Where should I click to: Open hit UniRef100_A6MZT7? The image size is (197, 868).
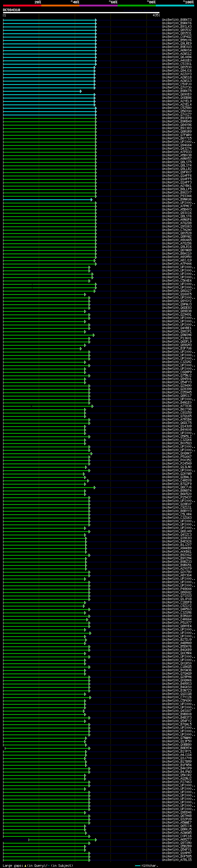[x=176, y=839]
